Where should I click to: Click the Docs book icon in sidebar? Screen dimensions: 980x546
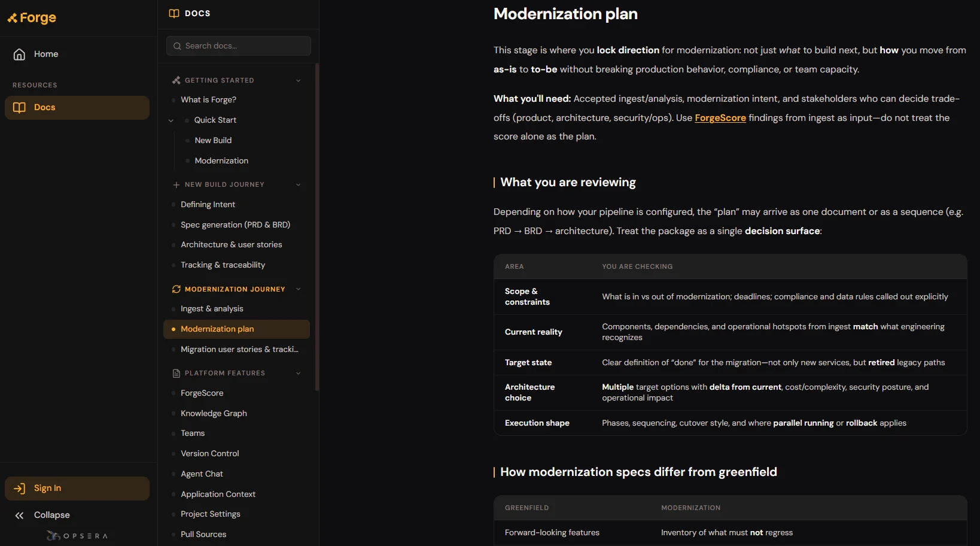click(19, 108)
